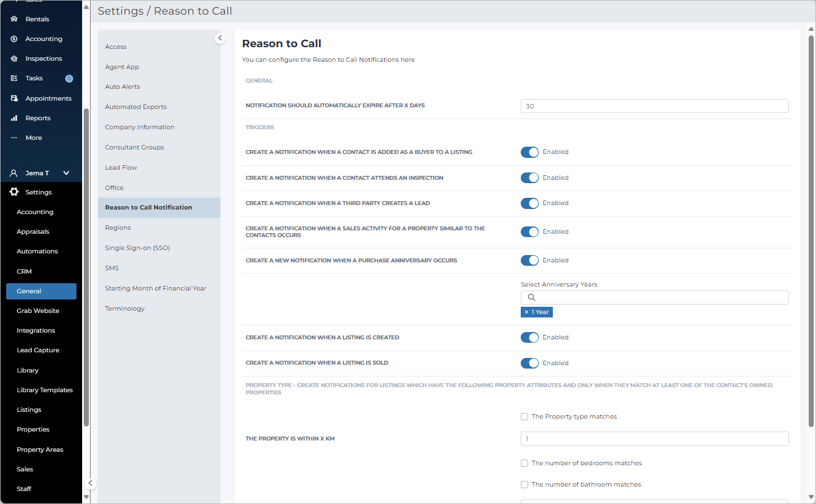This screenshot has height=504, width=816.
Task: Click the main content scrollbar down arrow
Action: point(811,497)
